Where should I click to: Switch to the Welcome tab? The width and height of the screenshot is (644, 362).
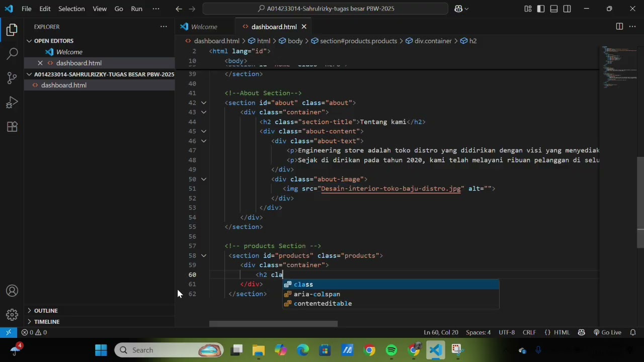(x=204, y=27)
